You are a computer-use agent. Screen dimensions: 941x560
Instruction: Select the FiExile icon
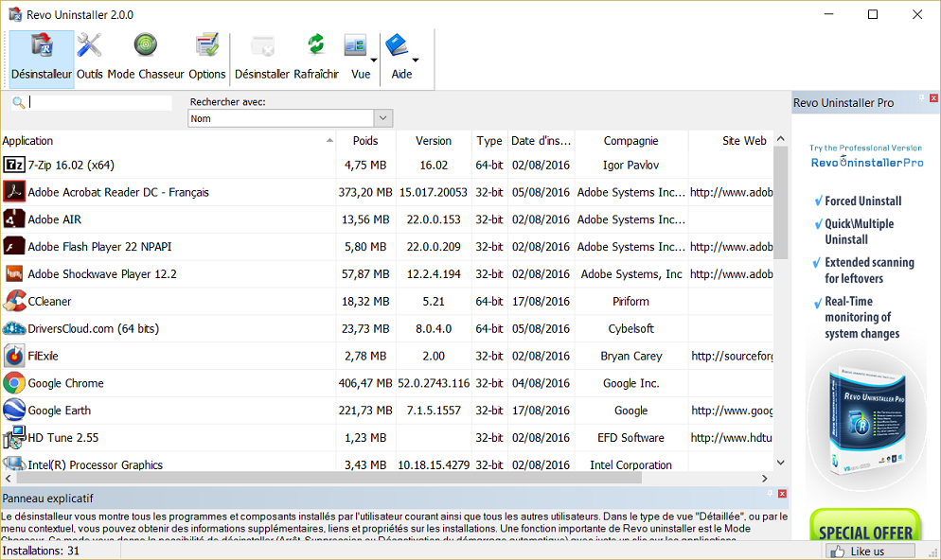coord(14,356)
